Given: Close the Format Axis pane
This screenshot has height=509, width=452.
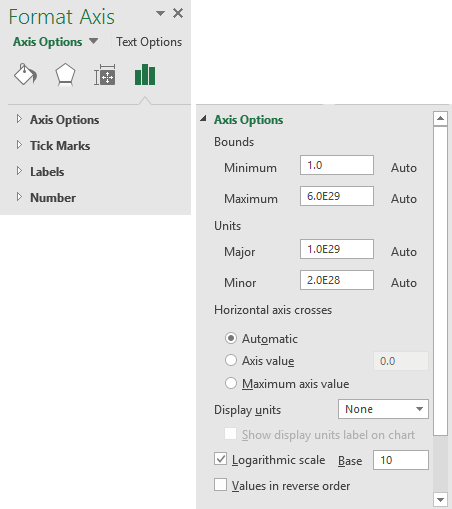Looking at the screenshot, I should (x=178, y=13).
